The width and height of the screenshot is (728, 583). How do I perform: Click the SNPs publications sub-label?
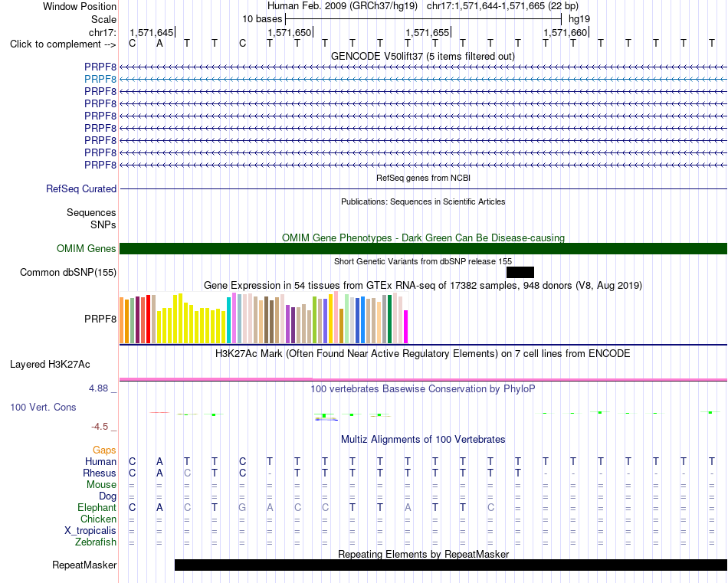103,224
